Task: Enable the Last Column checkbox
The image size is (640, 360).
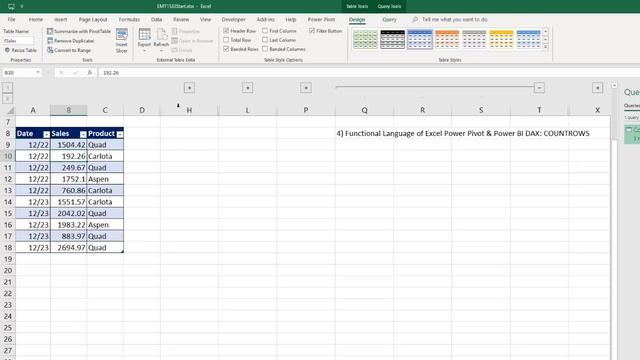Action: pyautogui.click(x=265, y=40)
